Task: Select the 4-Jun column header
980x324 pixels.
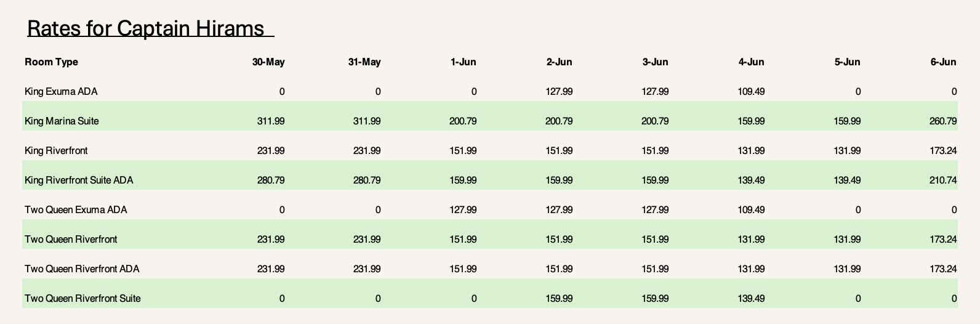Action: 752,62
